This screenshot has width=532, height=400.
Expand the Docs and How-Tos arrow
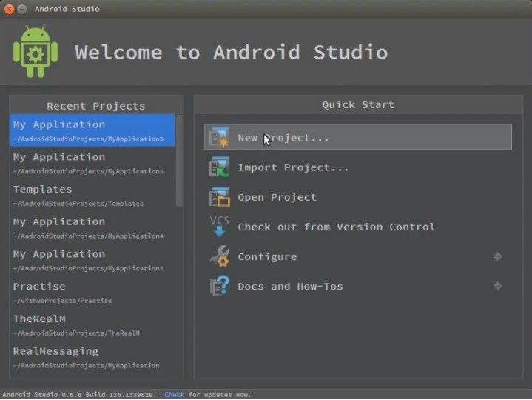(498, 286)
